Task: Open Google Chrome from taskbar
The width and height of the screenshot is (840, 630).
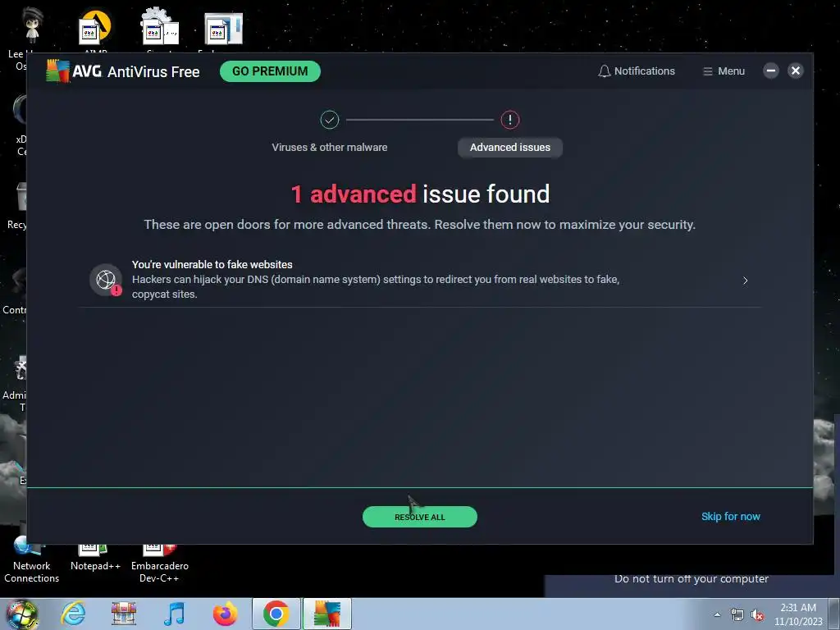Action: [276, 614]
